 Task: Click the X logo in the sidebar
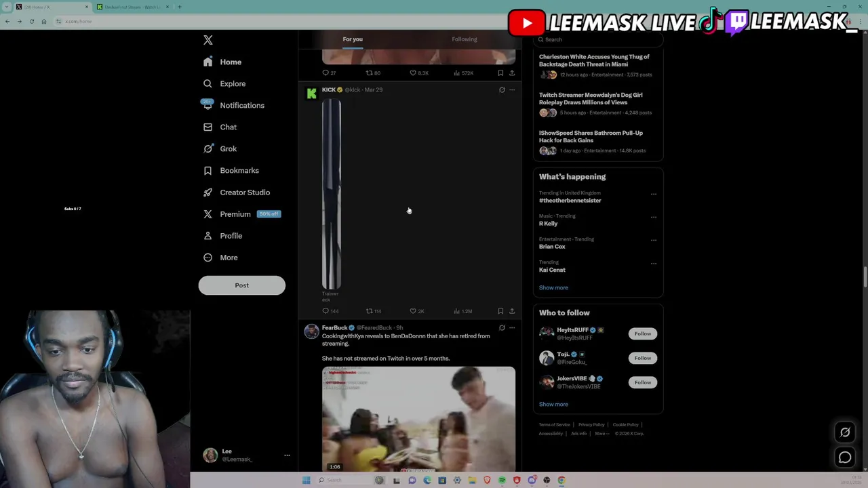click(208, 40)
